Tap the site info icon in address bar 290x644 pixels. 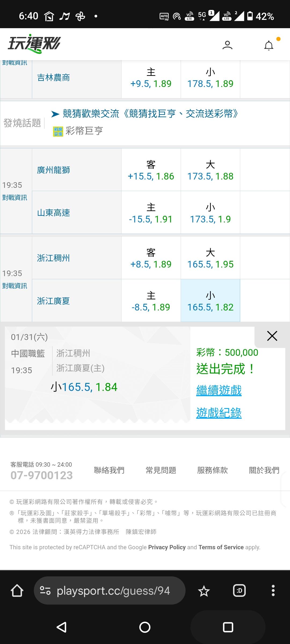click(x=45, y=591)
